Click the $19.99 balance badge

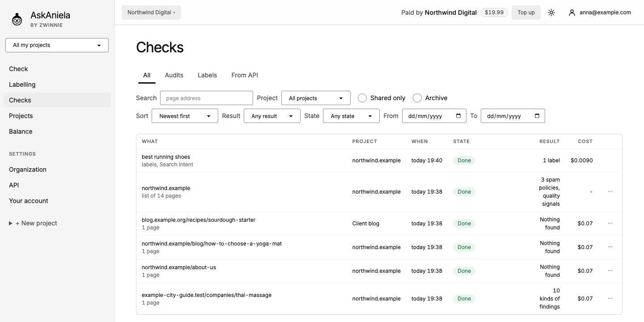tap(494, 13)
